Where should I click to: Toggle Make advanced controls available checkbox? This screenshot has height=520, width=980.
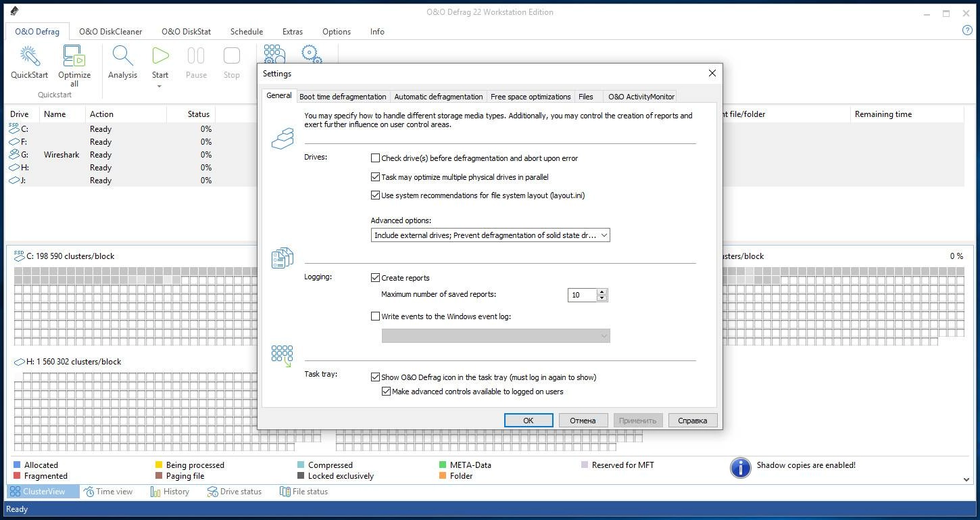(x=386, y=392)
